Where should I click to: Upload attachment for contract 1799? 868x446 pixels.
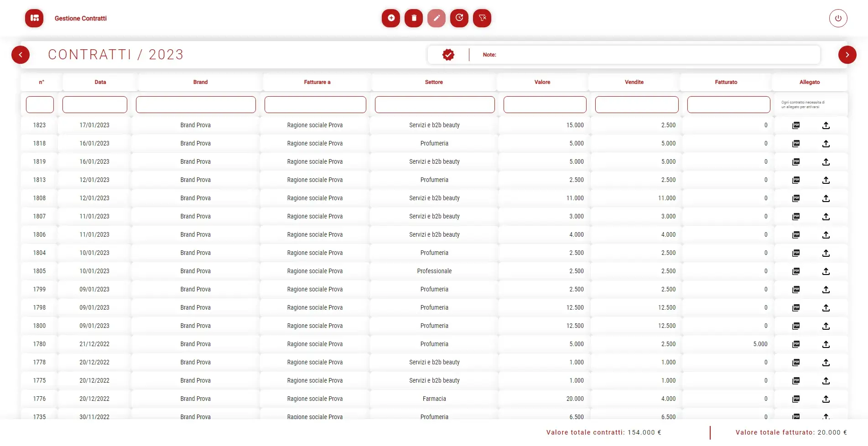(x=826, y=289)
